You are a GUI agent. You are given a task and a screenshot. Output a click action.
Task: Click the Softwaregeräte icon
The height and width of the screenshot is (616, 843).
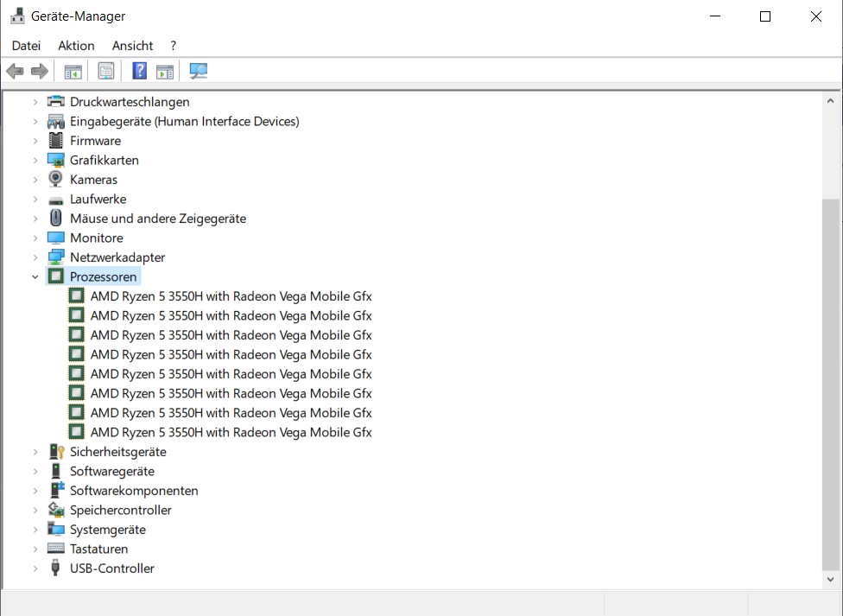tap(56, 471)
